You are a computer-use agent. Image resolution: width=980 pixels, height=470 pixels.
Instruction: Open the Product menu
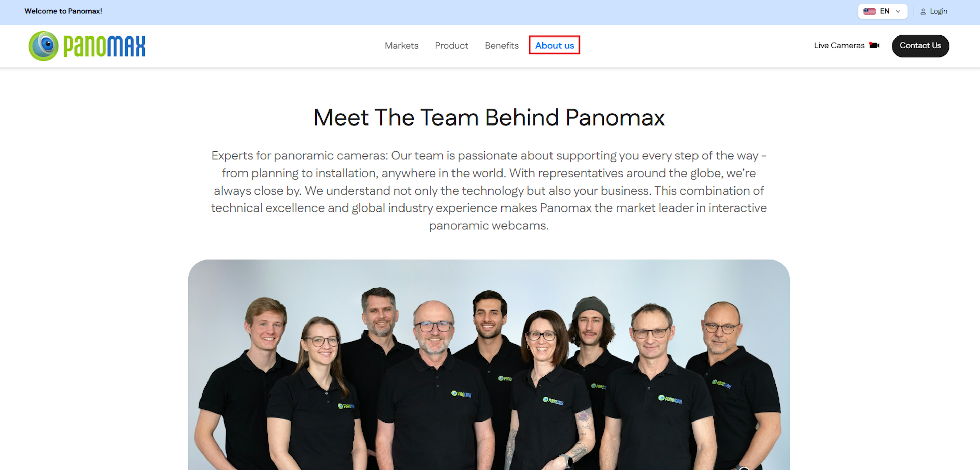tap(451, 46)
